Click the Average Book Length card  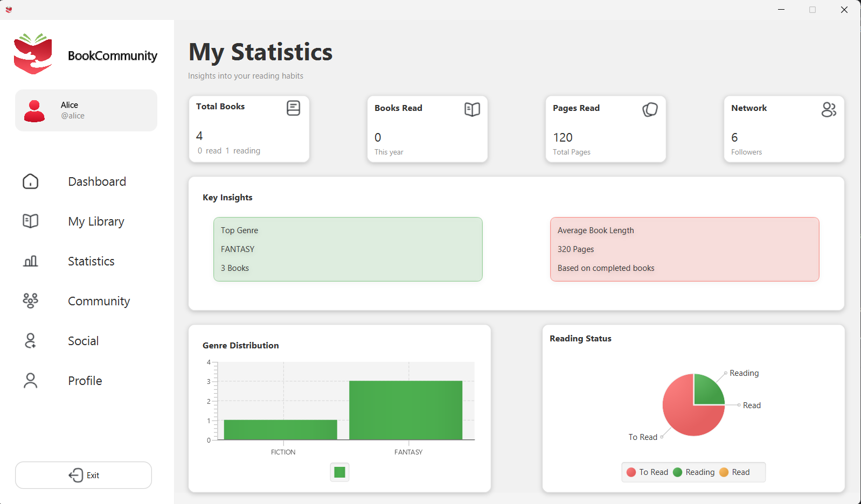coord(684,249)
